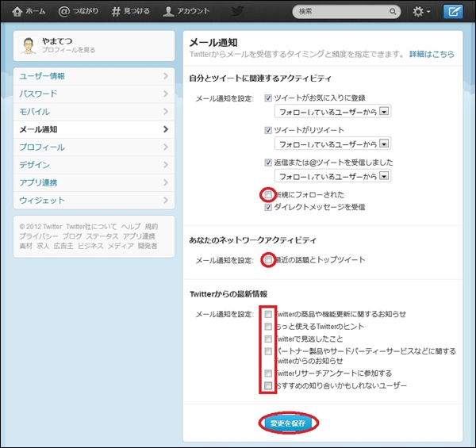Uncheck ツイートがお気に入りに登録 checkbox

268,98
